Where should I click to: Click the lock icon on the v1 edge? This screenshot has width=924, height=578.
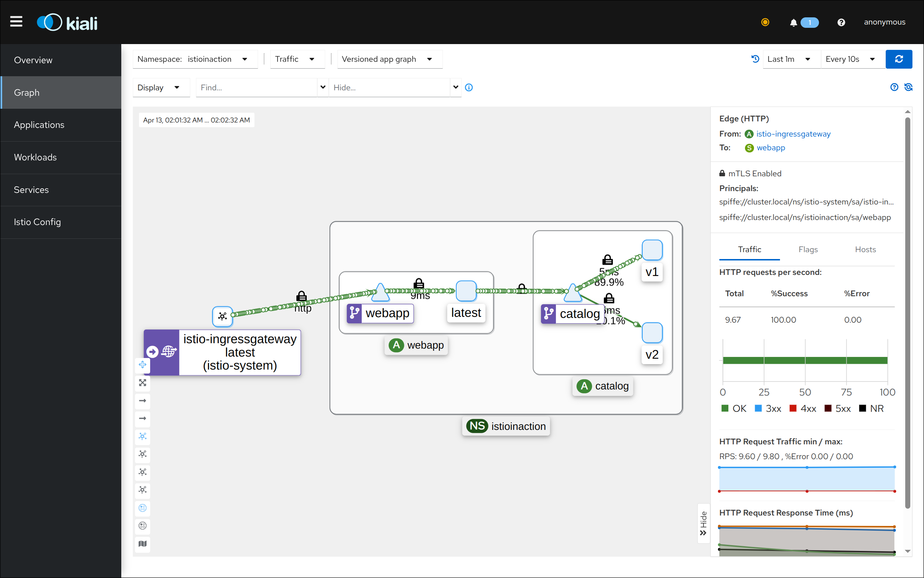tap(607, 260)
